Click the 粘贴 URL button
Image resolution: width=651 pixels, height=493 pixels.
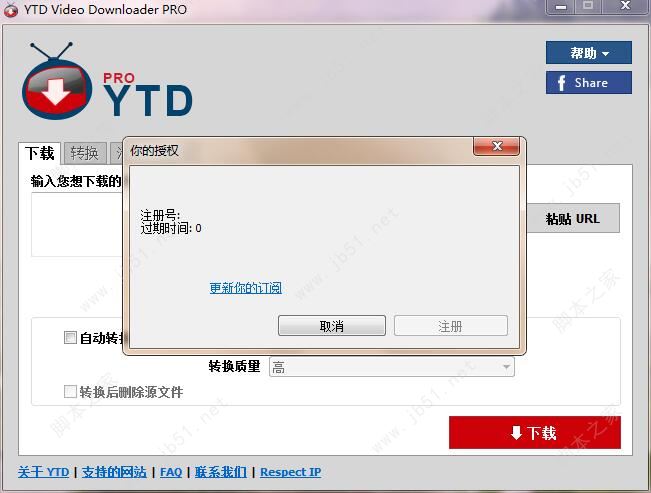tap(573, 218)
